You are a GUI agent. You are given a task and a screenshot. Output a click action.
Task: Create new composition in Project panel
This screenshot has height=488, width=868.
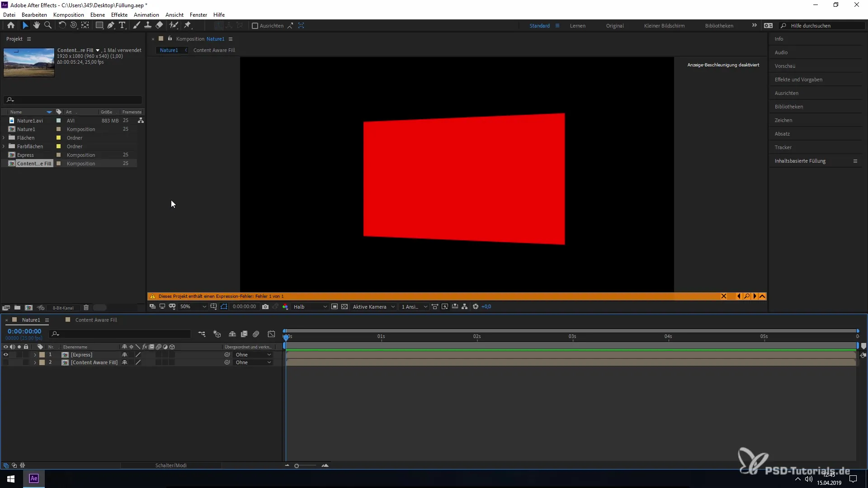(28, 308)
